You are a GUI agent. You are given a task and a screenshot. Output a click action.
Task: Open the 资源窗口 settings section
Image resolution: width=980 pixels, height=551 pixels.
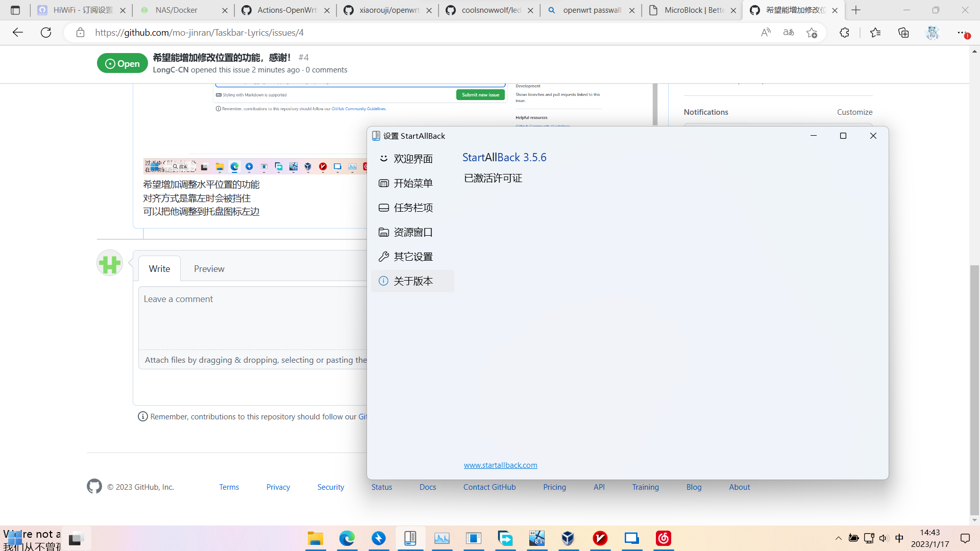pos(412,232)
